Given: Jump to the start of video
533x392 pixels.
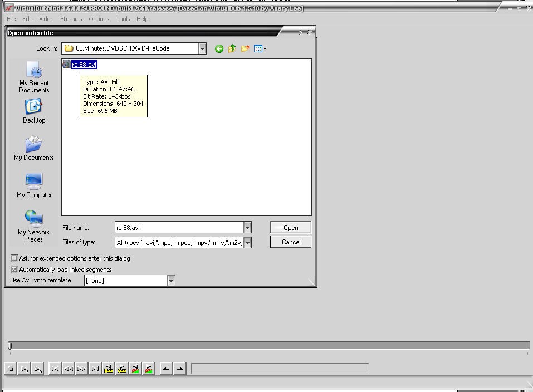Looking at the screenshot, I should pos(55,369).
